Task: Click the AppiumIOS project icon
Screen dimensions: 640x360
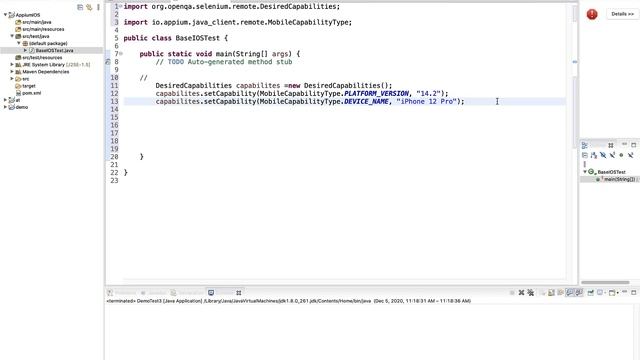Action: click(11, 15)
